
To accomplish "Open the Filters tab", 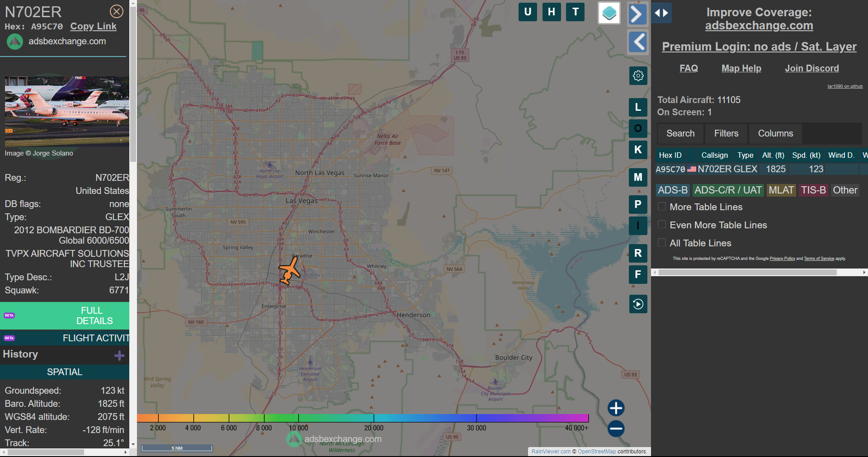I will tap(726, 133).
